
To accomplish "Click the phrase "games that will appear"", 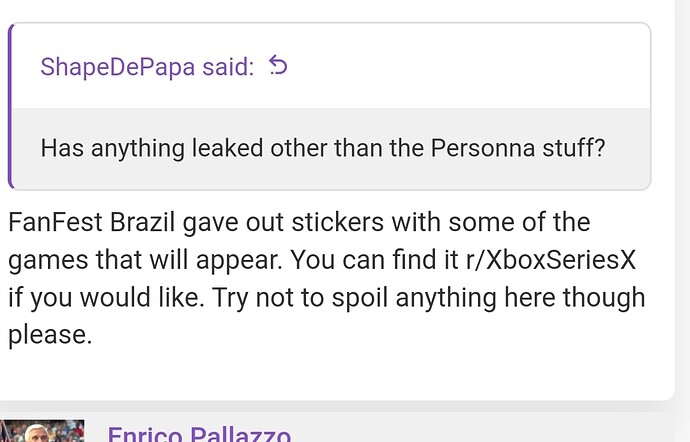I will pos(145,261).
